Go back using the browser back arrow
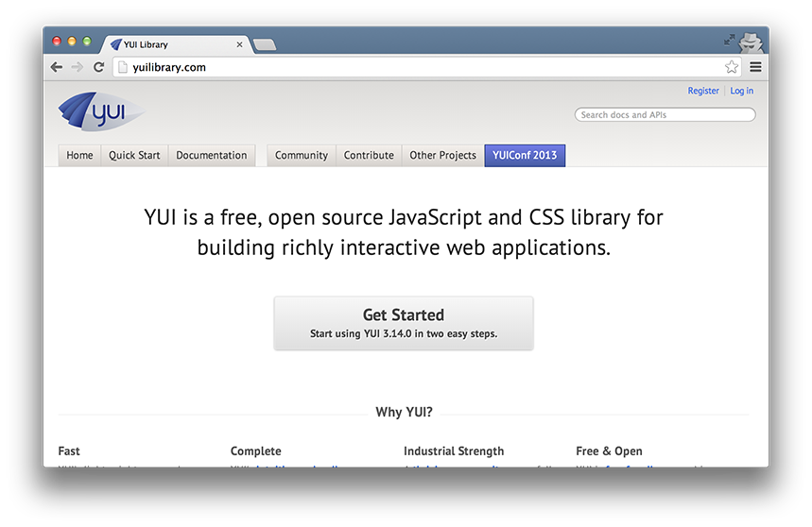This screenshot has height=527, width=812. [57, 67]
